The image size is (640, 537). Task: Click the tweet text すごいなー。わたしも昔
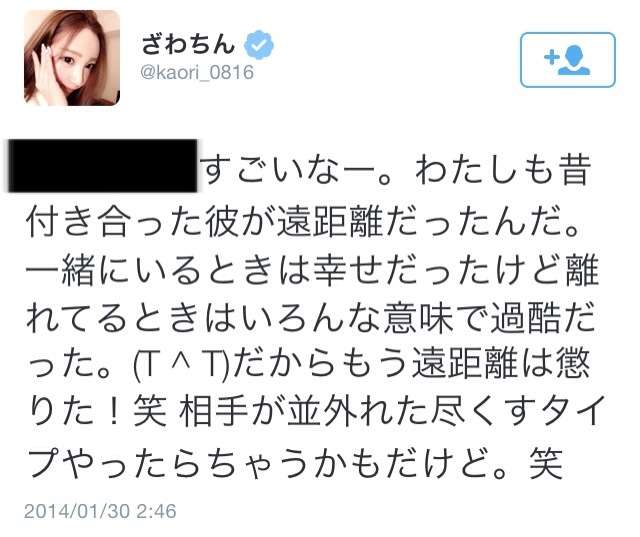[x=395, y=171]
